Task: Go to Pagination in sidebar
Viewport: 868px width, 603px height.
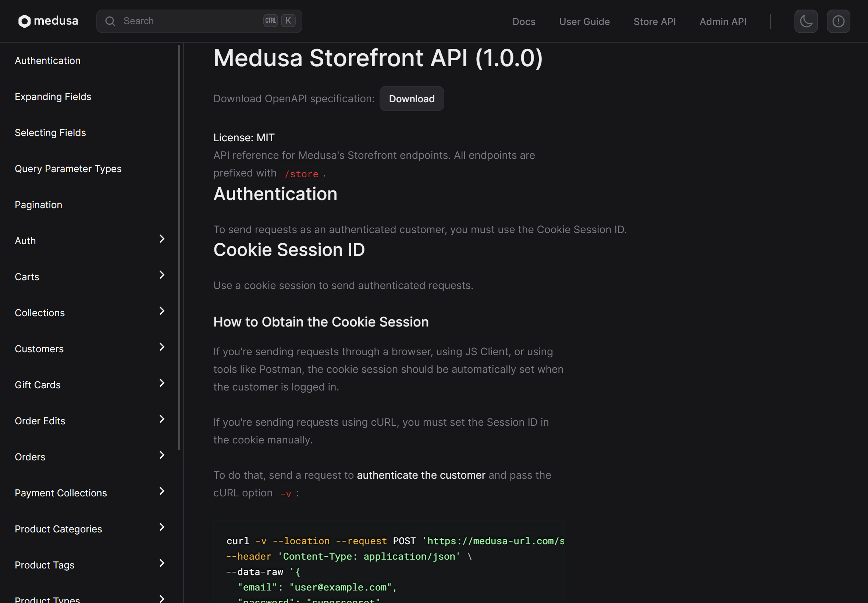Action: pos(39,205)
